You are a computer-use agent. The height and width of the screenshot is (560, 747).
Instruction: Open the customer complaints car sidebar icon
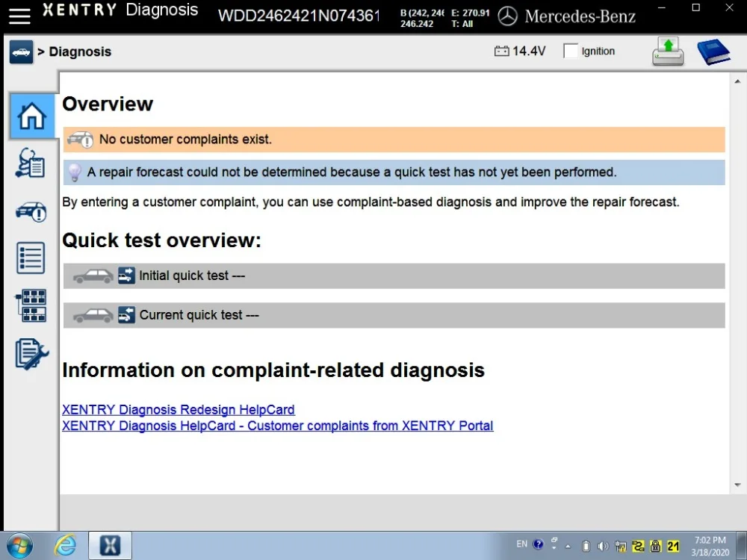(x=31, y=211)
